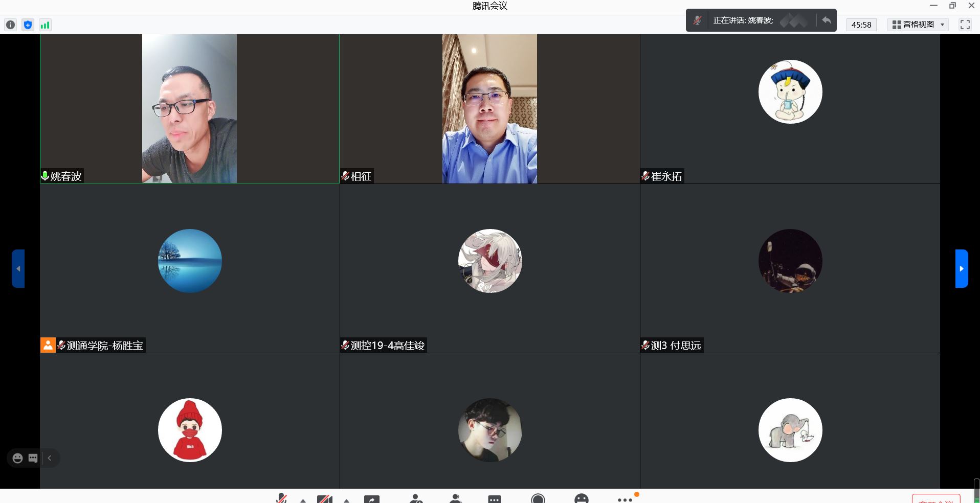Collapse the floating reaction bar chevron
This screenshot has height=503, width=980.
(x=50, y=458)
